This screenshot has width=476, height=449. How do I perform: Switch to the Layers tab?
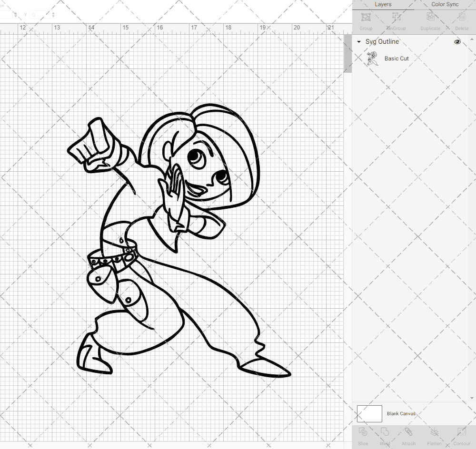pyautogui.click(x=383, y=5)
